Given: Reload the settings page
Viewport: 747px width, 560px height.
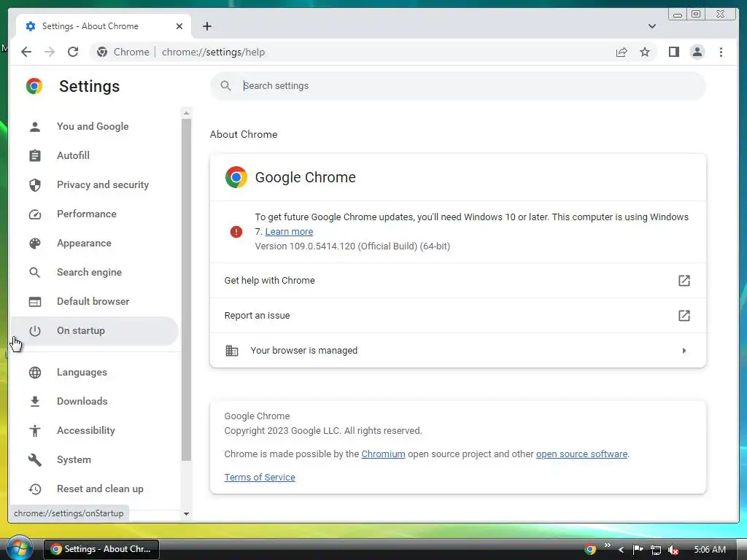Looking at the screenshot, I should pyautogui.click(x=73, y=52).
